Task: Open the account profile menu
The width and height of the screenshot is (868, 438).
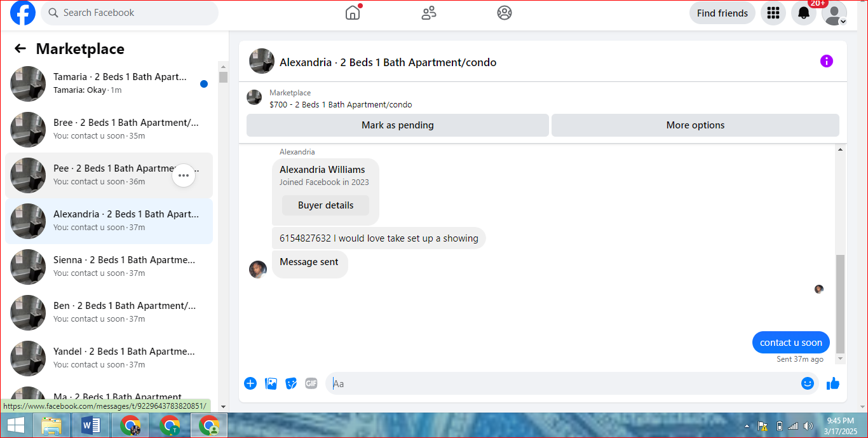Action: [x=834, y=13]
